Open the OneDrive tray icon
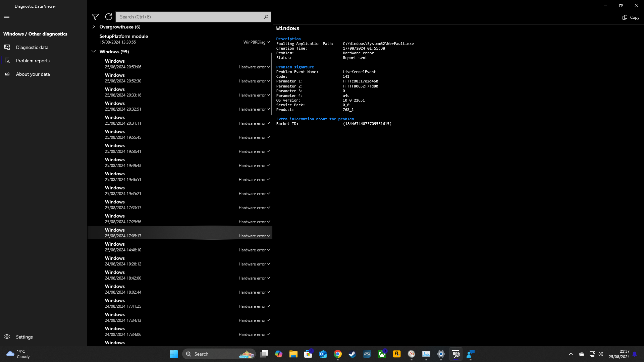Image resolution: width=644 pixels, height=362 pixels. [x=582, y=354]
